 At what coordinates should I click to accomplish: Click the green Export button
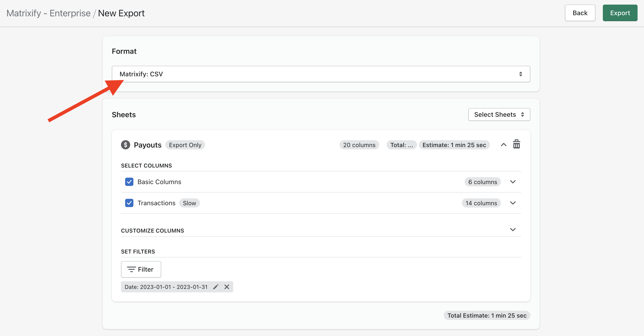pyautogui.click(x=620, y=13)
